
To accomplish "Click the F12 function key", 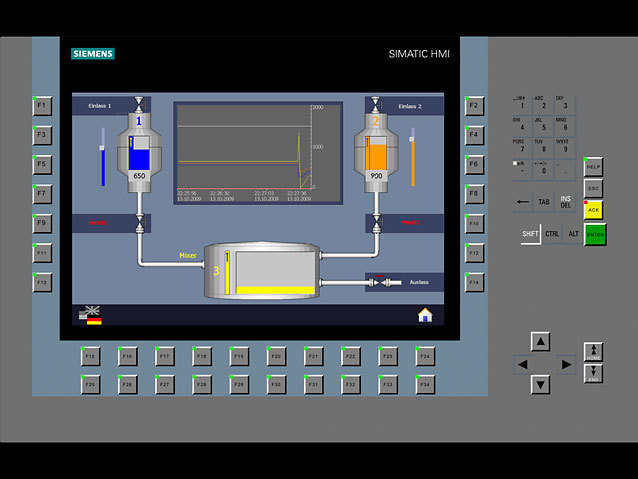I will 474,253.
